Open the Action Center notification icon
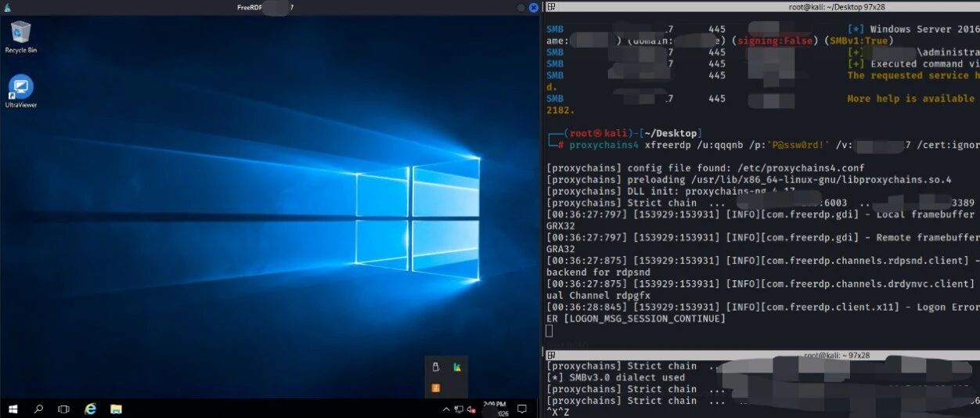This screenshot has height=418, width=980. click(x=522, y=409)
